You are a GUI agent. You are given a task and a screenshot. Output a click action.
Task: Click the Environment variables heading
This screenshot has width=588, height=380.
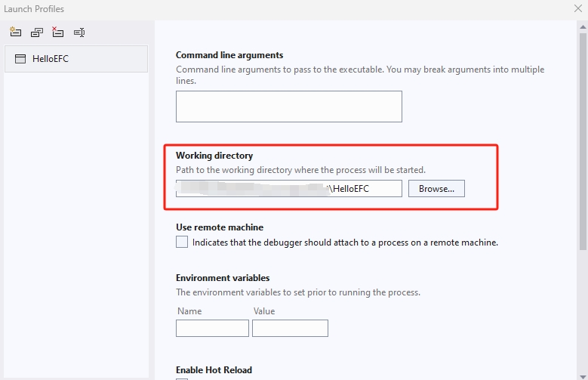pos(223,278)
